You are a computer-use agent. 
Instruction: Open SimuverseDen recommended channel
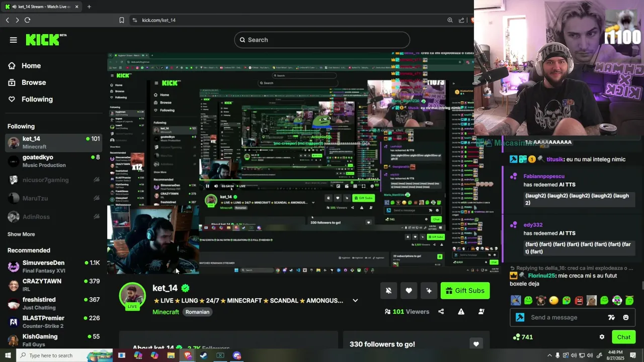(53, 266)
